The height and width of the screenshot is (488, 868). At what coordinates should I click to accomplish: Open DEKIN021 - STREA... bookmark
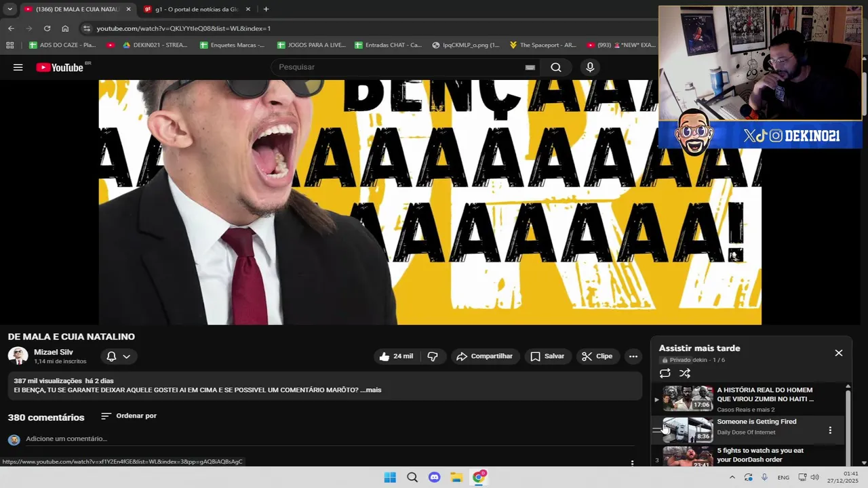pos(155,45)
